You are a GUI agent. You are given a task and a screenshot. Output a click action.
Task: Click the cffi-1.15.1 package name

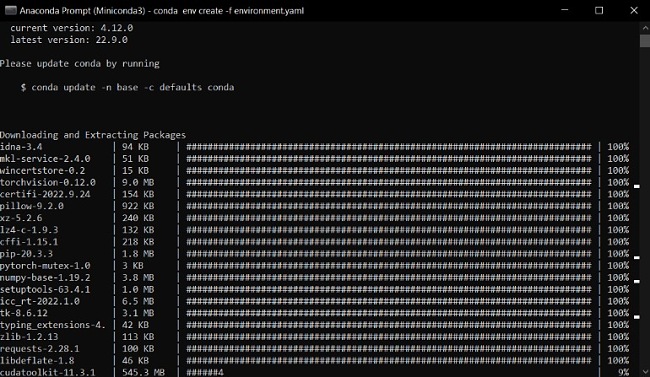tap(29, 242)
